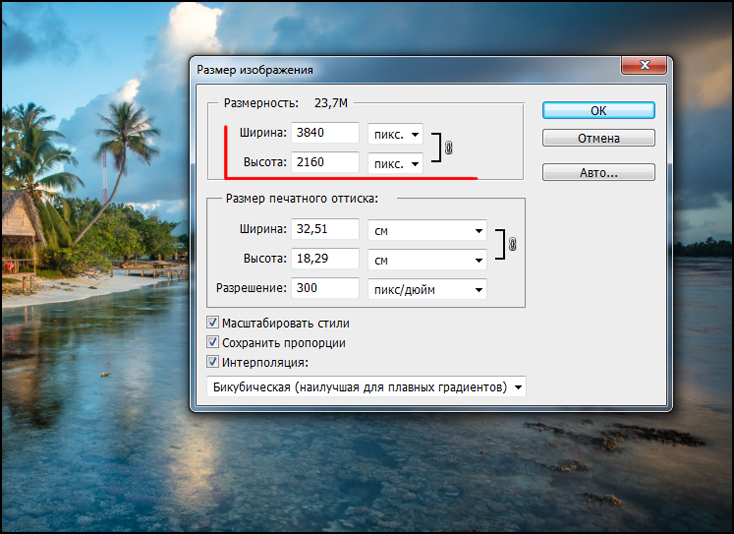Click the pixel width field showing 3840
Viewport: 734px width, 534px height.
coord(325,133)
